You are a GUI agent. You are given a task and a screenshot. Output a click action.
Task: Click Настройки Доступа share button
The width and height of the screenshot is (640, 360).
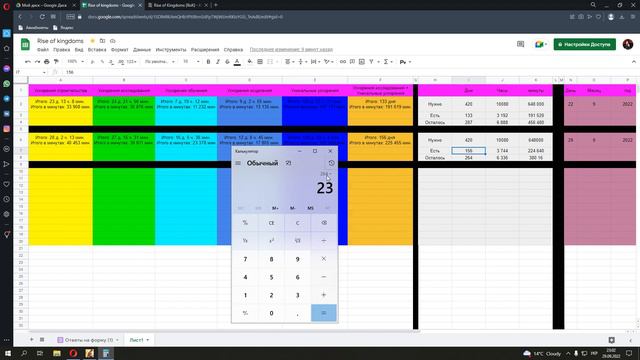(584, 44)
